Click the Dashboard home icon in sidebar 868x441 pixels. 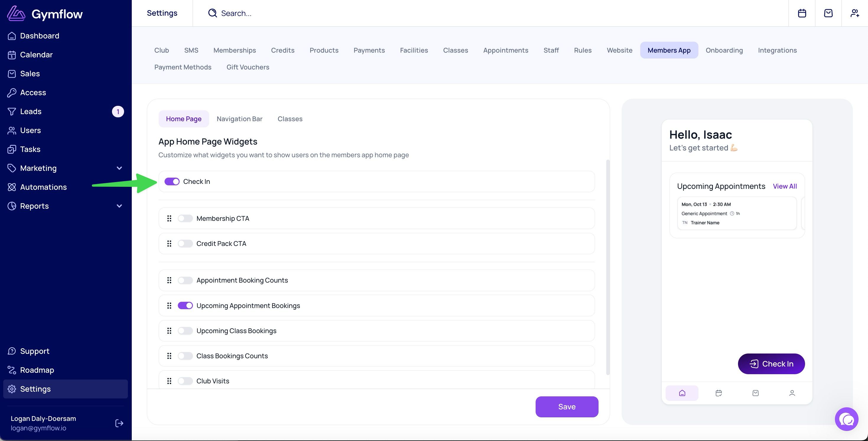[12, 36]
